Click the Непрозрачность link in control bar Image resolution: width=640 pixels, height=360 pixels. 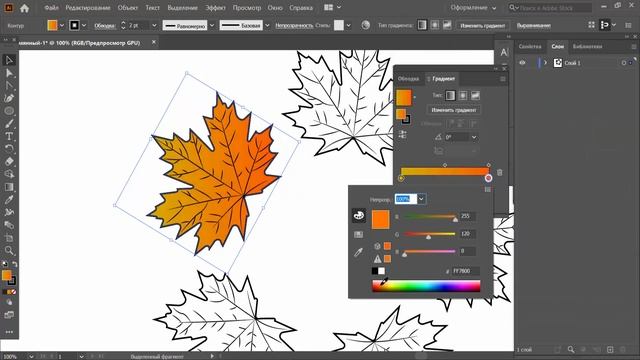[294, 25]
